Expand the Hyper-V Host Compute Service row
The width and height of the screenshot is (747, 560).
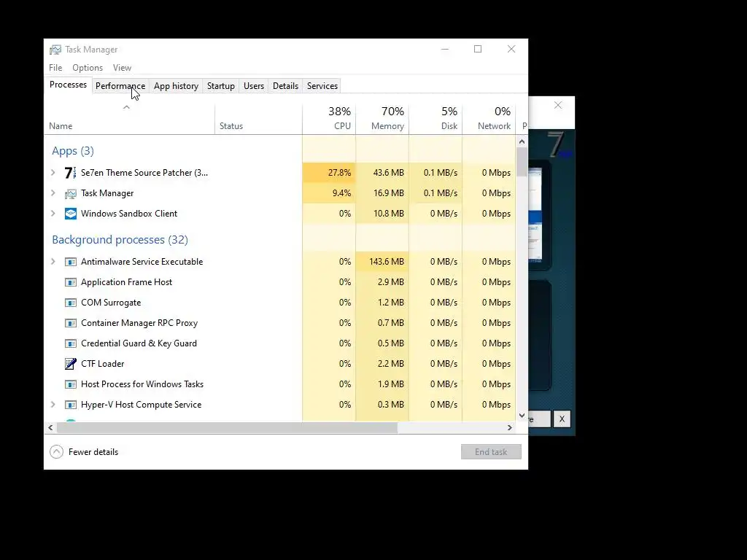(53, 404)
